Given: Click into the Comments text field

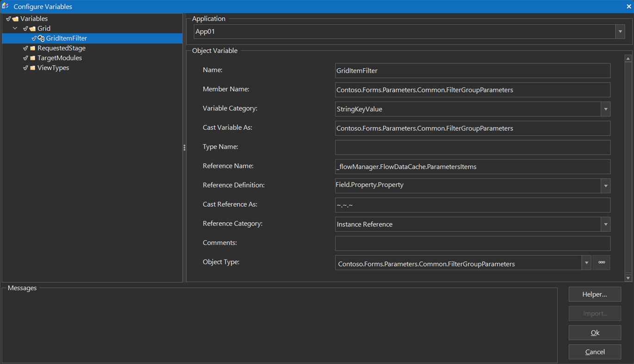Looking at the screenshot, I should [x=472, y=243].
